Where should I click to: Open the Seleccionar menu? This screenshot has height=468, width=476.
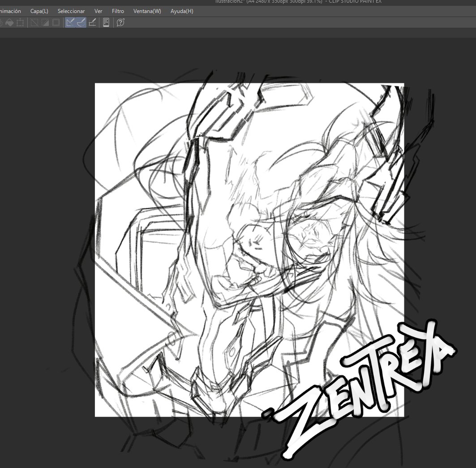[x=71, y=11]
